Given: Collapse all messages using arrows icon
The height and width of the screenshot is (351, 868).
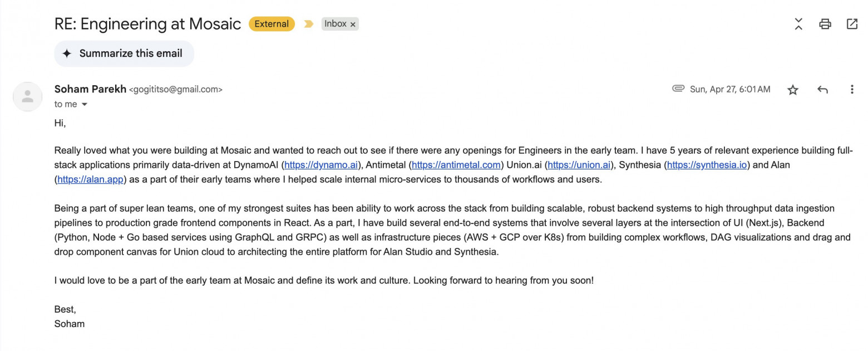Looking at the screenshot, I should tap(798, 24).
